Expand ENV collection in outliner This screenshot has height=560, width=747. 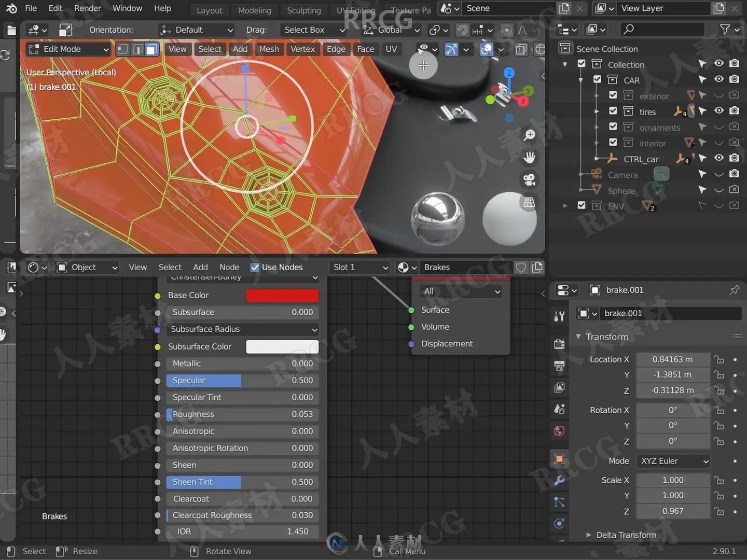pyautogui.click(x=565, y=206)
